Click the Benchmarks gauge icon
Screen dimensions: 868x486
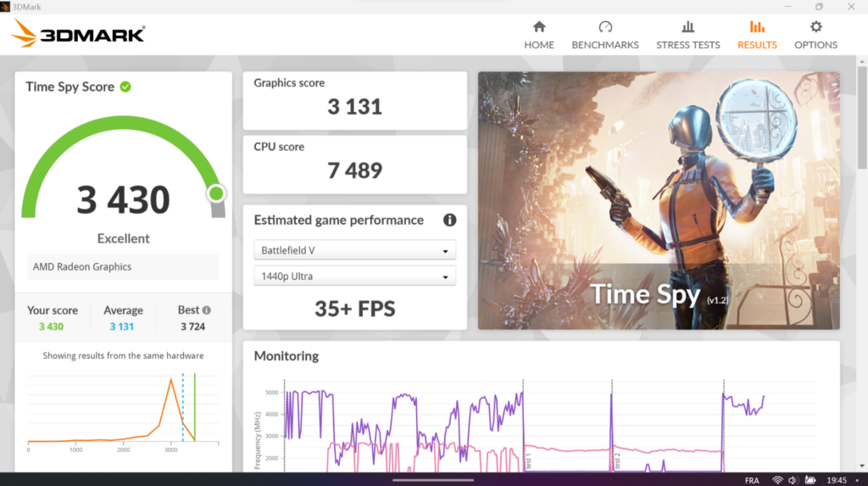pyautogui.click(x=605, y=26)
